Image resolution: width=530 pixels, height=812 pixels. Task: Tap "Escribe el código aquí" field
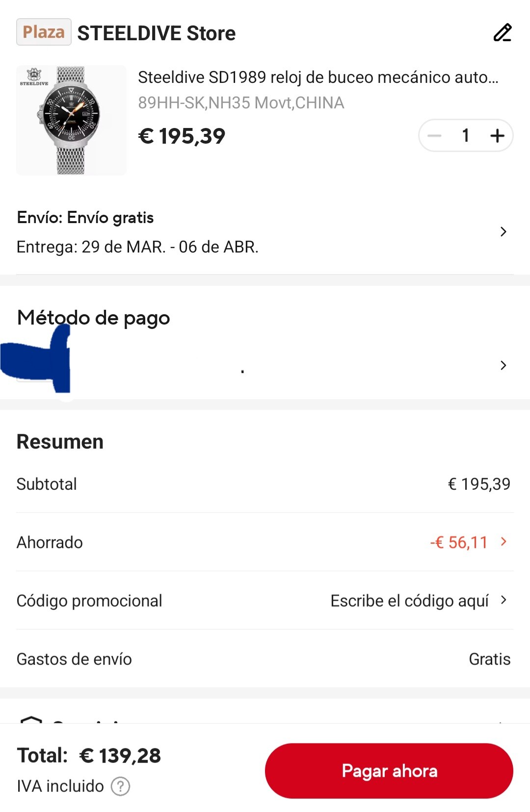click(x=409, y=601)
